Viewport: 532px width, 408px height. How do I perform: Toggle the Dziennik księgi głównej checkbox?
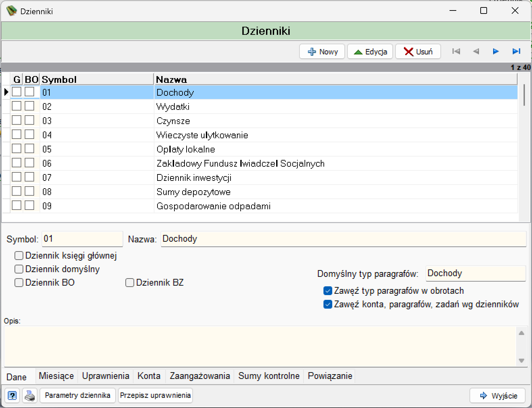[19, 256]
